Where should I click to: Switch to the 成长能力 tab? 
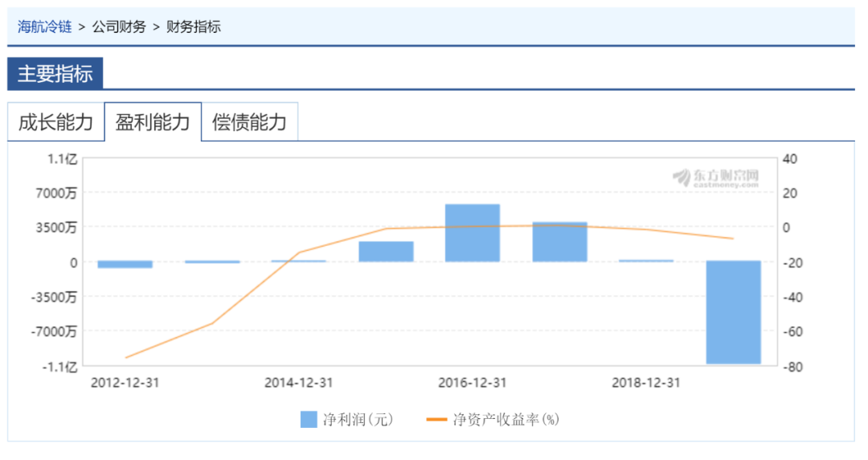pyautogui.click(x=56, y=122)
